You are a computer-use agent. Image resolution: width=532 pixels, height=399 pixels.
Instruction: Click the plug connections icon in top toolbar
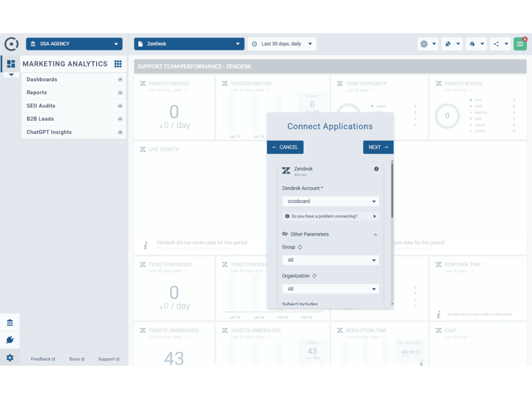point(448,44)
